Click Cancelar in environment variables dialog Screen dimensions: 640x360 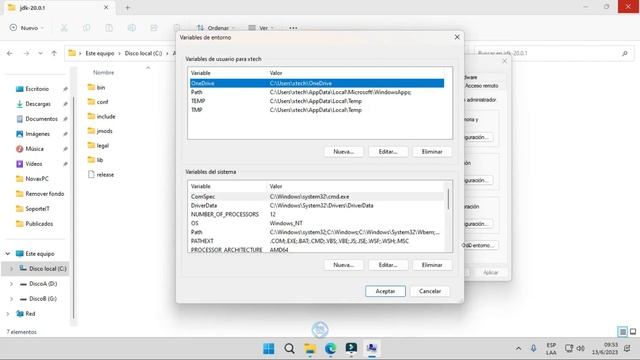coord(430,291)
